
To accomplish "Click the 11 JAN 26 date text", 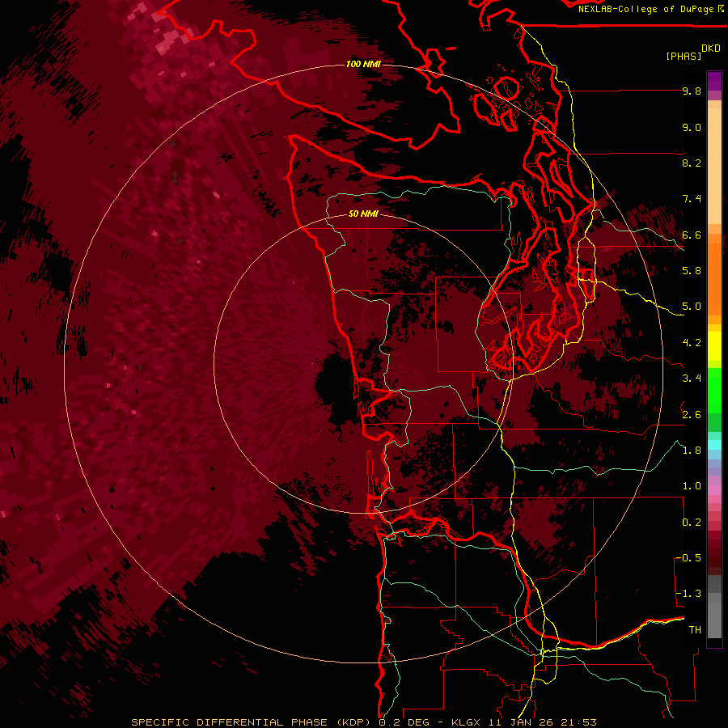I will 523,722.
